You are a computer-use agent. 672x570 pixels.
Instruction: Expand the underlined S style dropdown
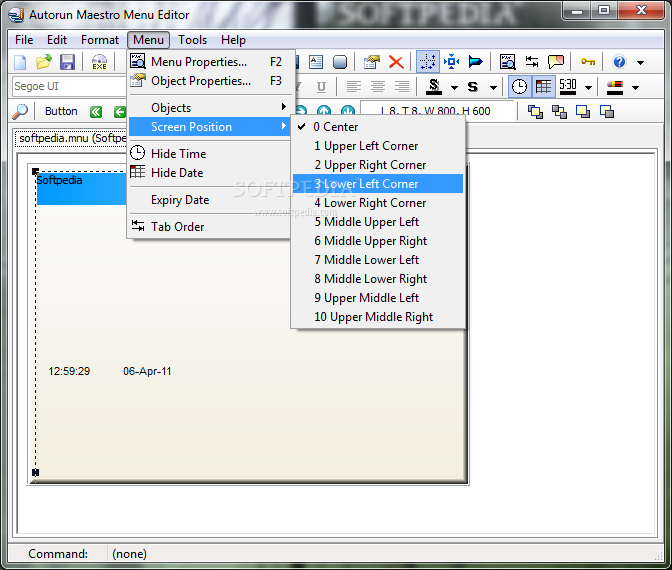454,88
